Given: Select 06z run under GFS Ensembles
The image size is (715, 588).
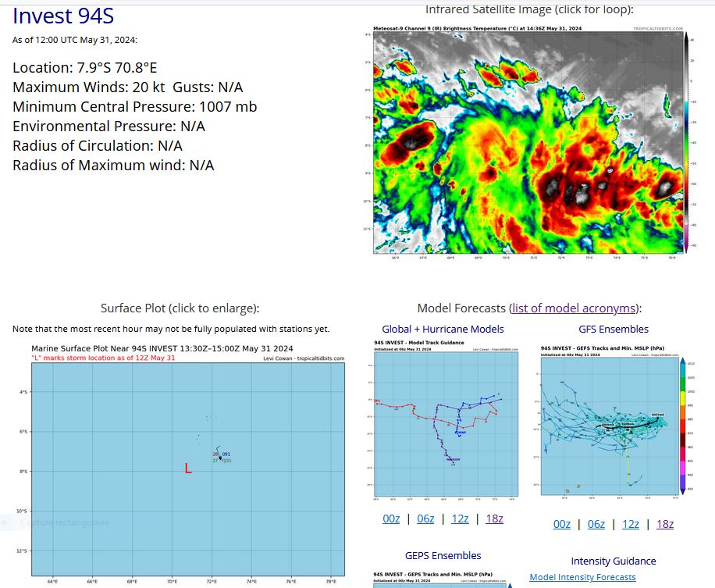Looking at the screenshot, I should [596, 524].
